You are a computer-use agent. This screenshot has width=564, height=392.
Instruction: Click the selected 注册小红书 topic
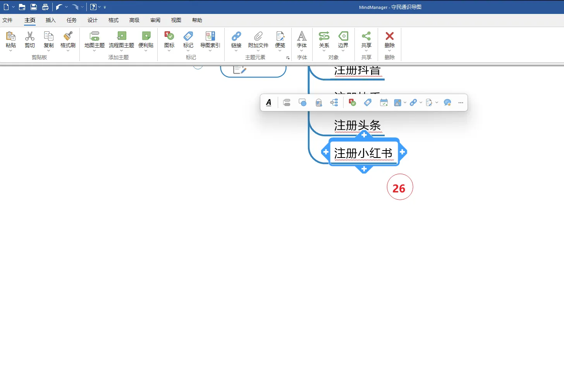click(363, 153)
